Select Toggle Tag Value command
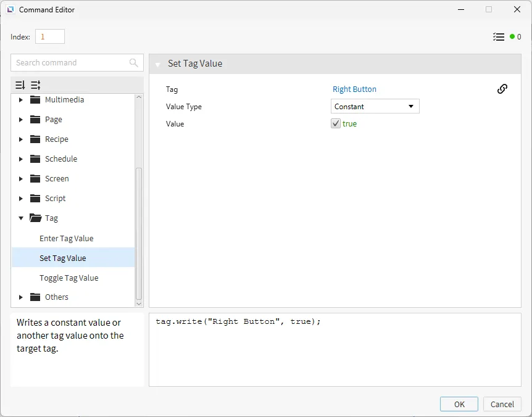The height and width of the screenshot is (417, 532). point(69,278)
